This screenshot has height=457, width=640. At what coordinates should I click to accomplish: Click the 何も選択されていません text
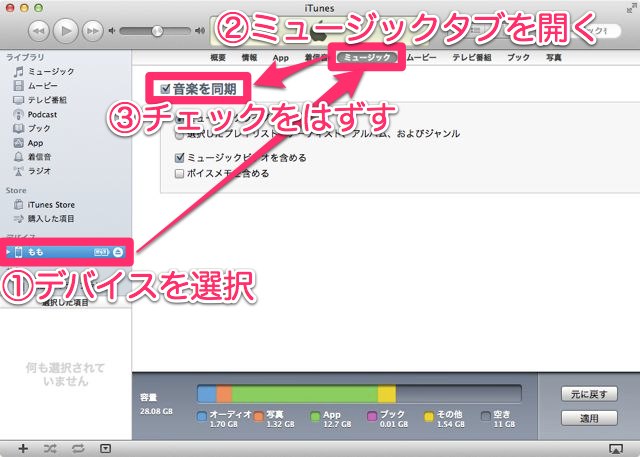pyautogui.click(x=65, y=375)
